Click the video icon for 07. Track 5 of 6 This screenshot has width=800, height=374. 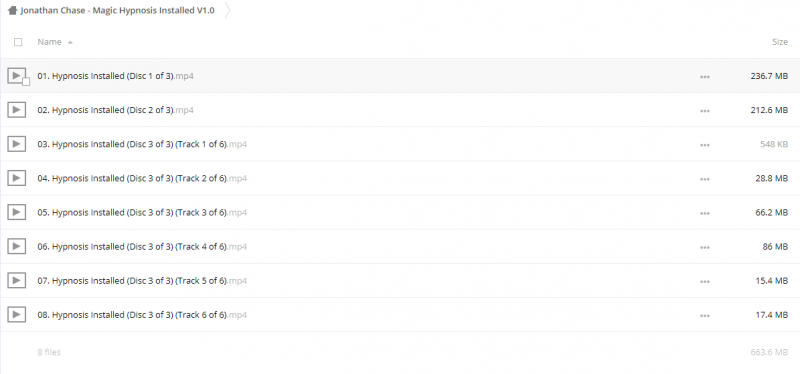tap(16, 281)
